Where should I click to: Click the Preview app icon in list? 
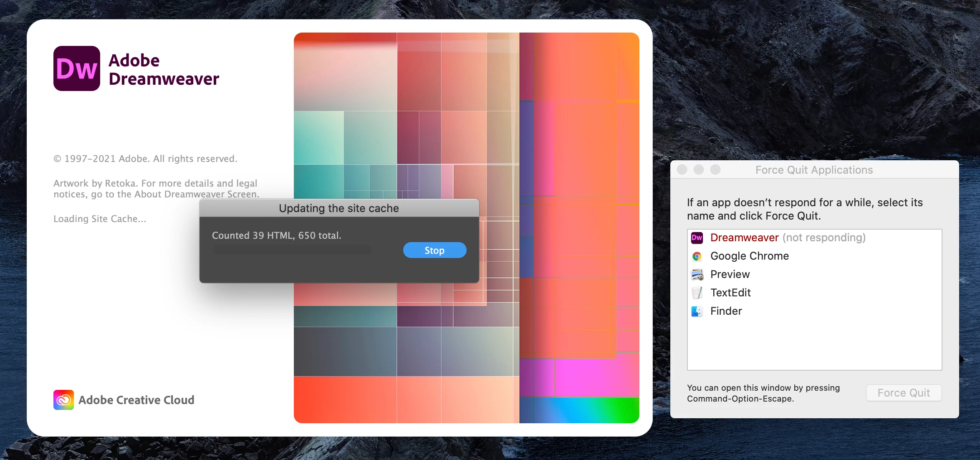point(697,275)
